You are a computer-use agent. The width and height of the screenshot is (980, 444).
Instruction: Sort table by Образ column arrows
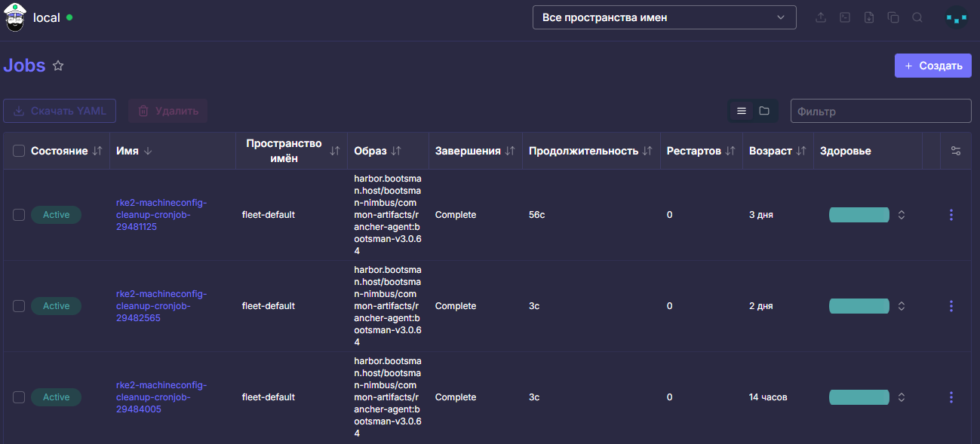click(x=396, y=151)
